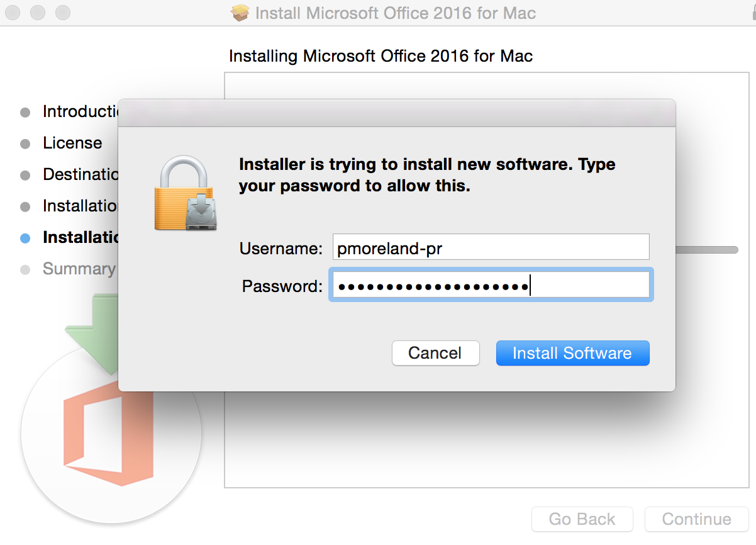Image resolution: width=756 pixels, height=545 pixels.
Task: Click the Go Back button
Action: point(582,519)
